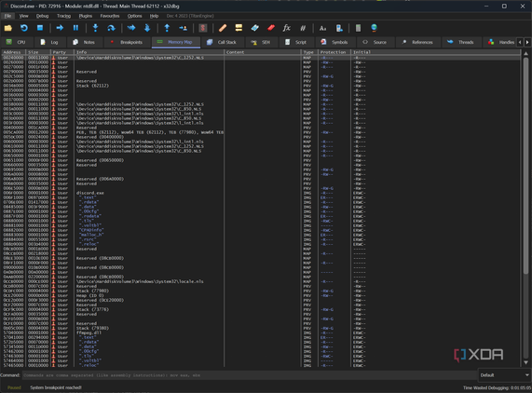This screenshot has height=393, width=532.
Task: Select the locale.nls mapped file row
Action: point(261,281)
